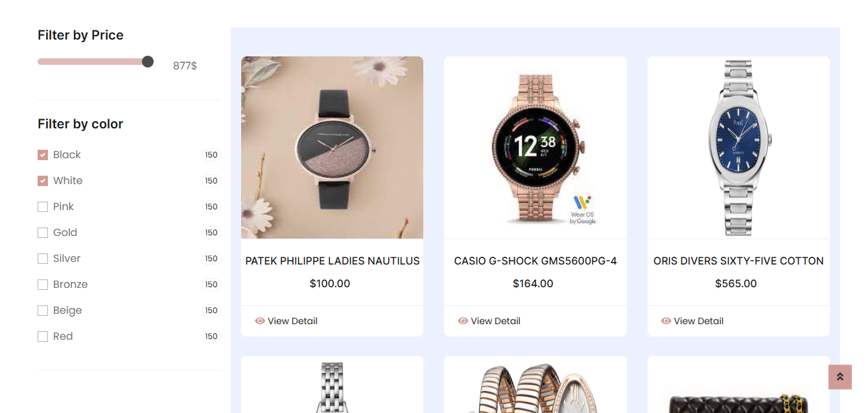The image size is (868, 413).
Task: Click the Patek Philippe Ladies Nautilus title
Action: coord(333,261)
